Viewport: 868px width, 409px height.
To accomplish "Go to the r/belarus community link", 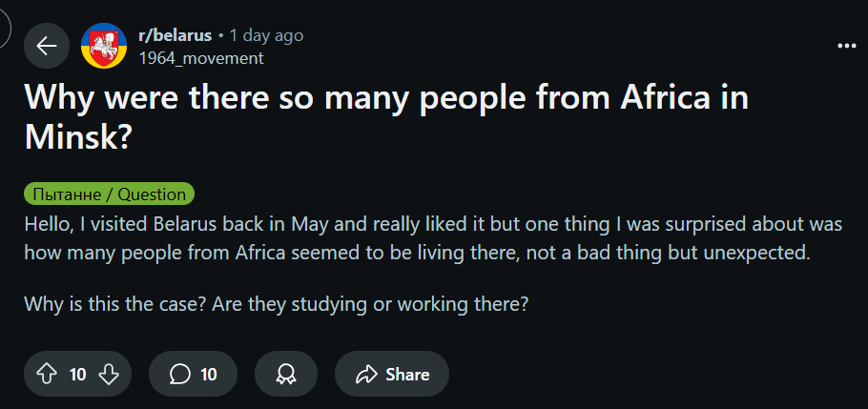I will [x=175, y=35].
